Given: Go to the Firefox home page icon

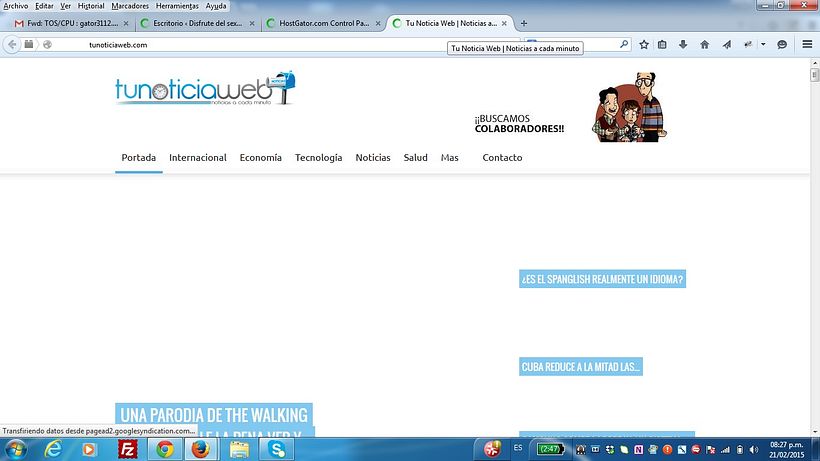Looking at the screenshot, I should coord(704,44).
